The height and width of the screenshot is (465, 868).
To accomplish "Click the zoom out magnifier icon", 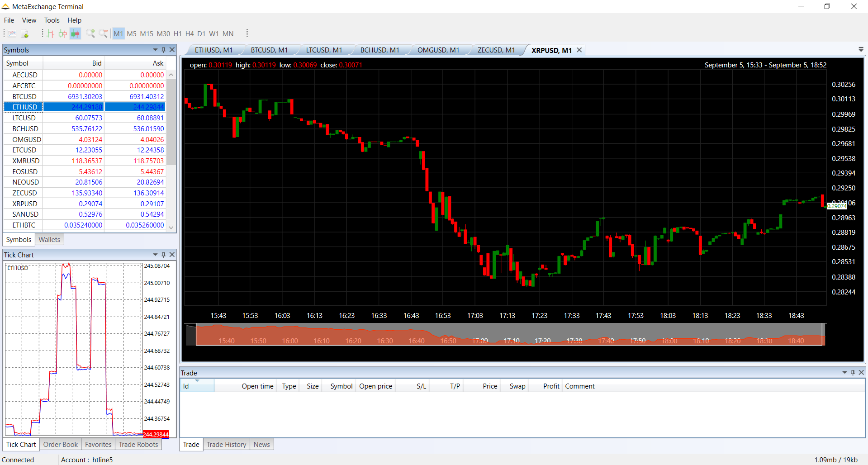I will point(104,33).
